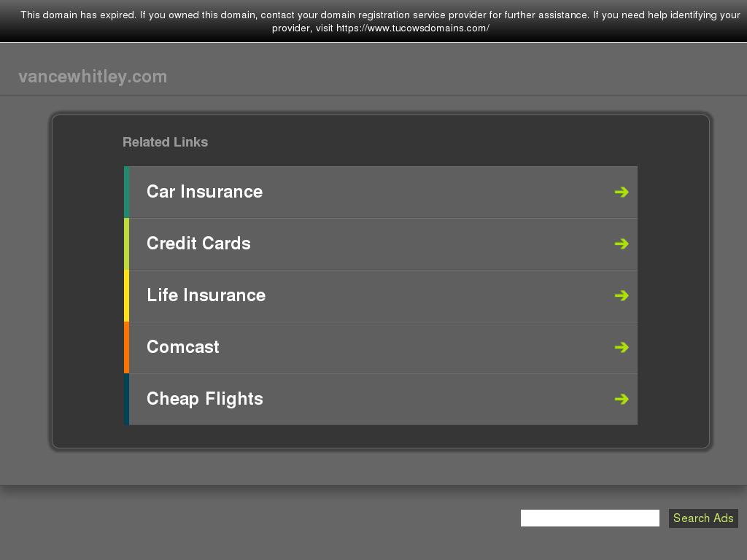Click the arrow icon beside Comcast
747x560 pixels.
621,347
